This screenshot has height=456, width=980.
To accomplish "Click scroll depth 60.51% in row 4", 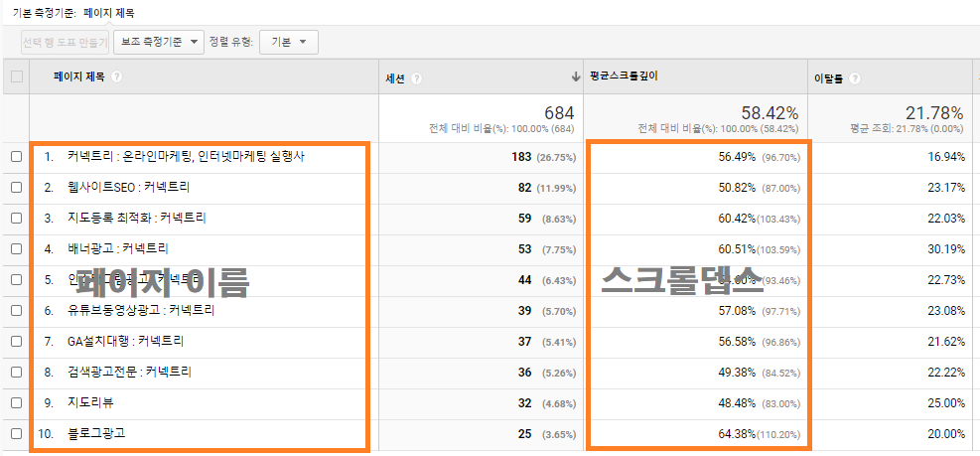I will click(737, 249).
